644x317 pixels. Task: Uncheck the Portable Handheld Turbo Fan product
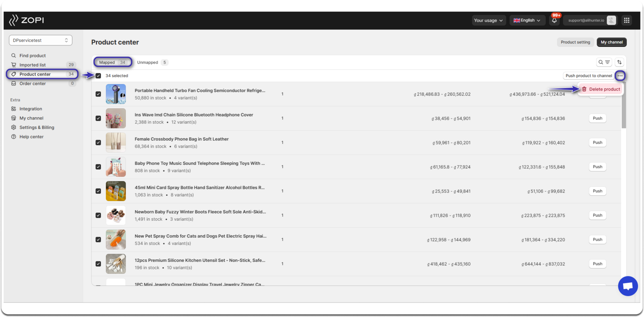98,94
